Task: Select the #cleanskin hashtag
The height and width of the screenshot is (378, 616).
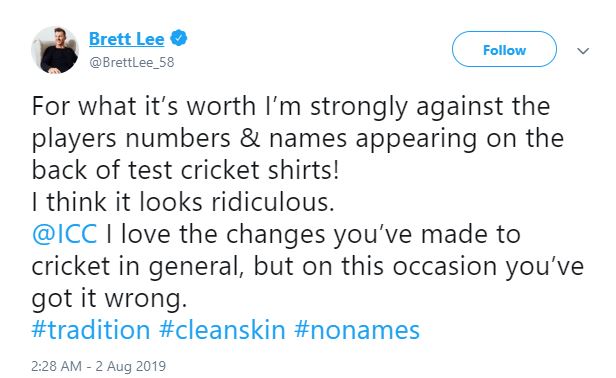Action: point(222,330)
